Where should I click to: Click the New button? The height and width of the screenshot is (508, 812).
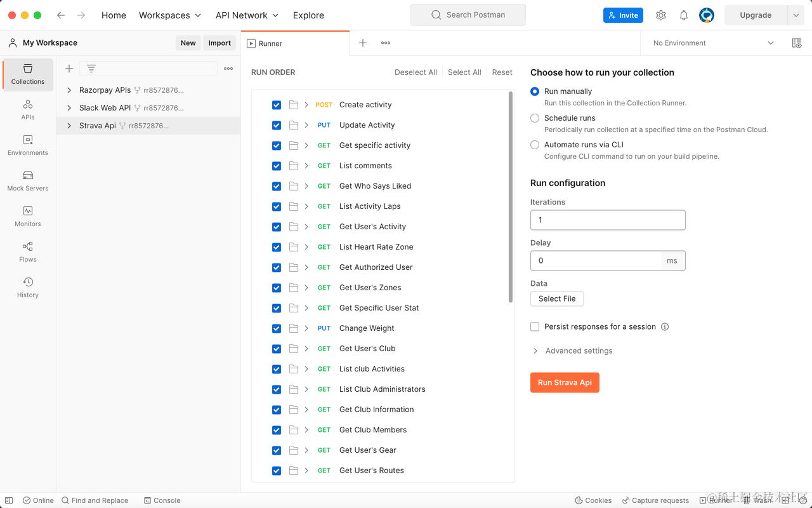(x=188, y=43)
